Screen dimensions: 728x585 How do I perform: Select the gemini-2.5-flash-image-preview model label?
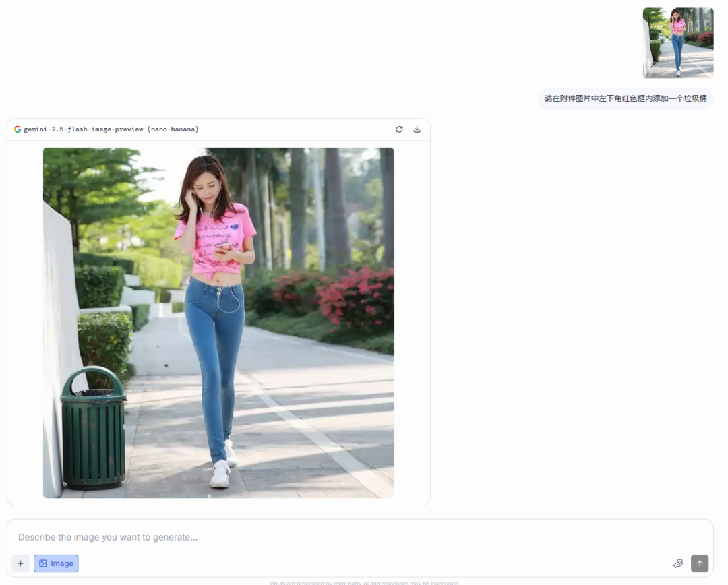[x=84, y=129]
